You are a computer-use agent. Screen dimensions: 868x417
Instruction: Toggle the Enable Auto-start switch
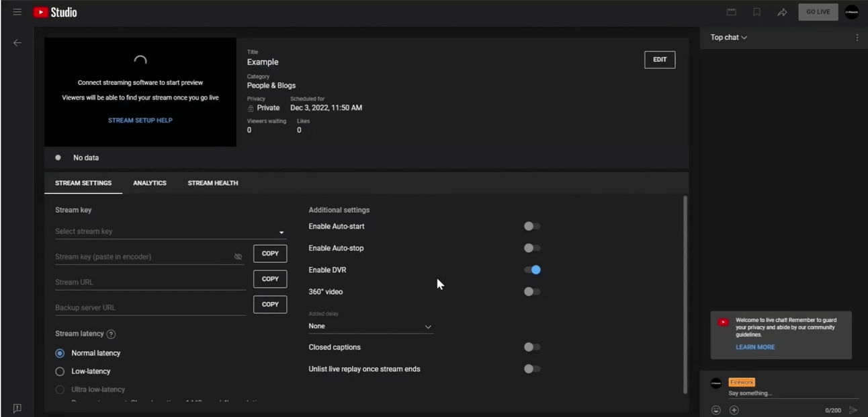[x=532, y=227]
